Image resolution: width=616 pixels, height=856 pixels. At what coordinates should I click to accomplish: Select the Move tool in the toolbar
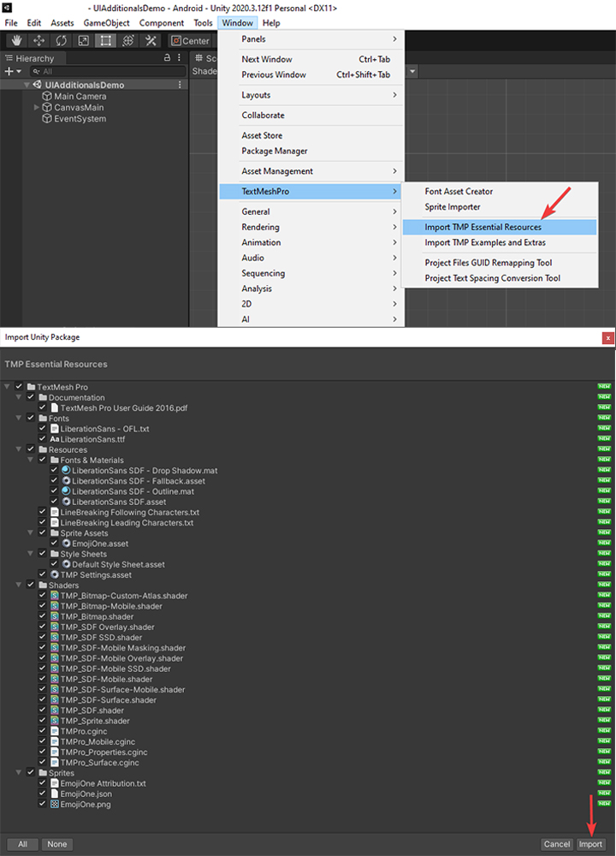click(x=38, y=40)
